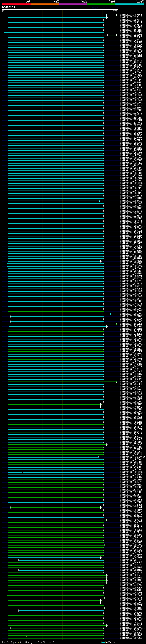Select the UniRef100_Q9BMX5 label
146x644 pixels.
(x=131, y=201)
